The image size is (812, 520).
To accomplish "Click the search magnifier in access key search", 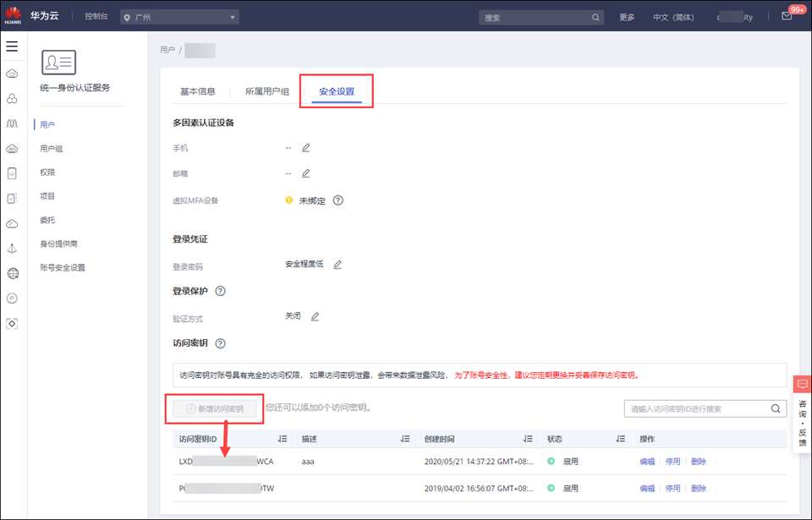I will 775,408.
